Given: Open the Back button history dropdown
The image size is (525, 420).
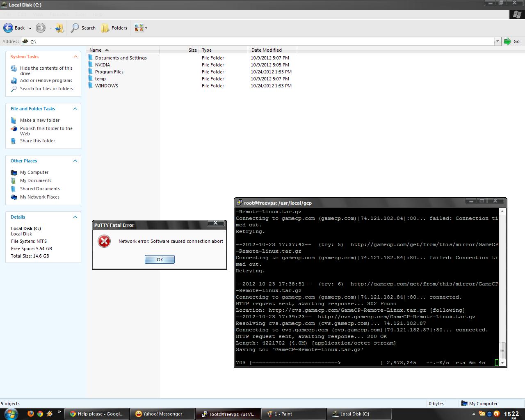Looking at the screenshot, I should point(30,28).
